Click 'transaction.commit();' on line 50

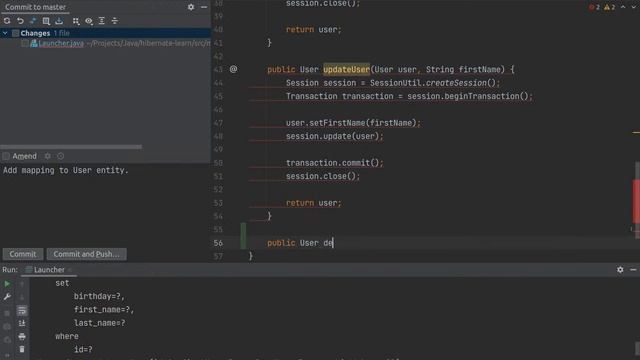[x=335, y=163]
